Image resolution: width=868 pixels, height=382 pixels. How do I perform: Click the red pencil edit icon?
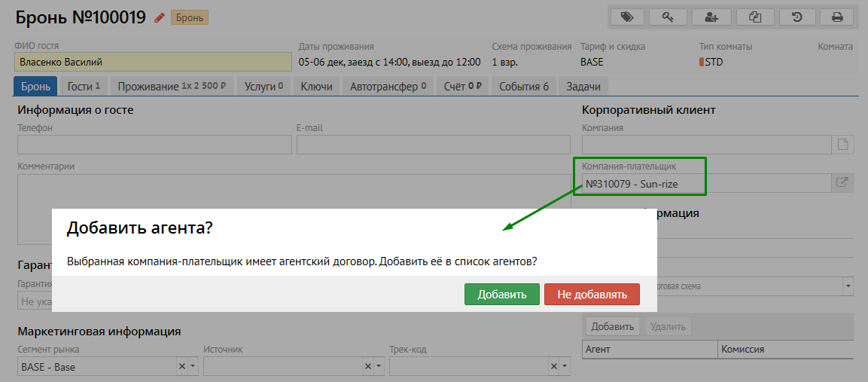[x=159, y=17]
